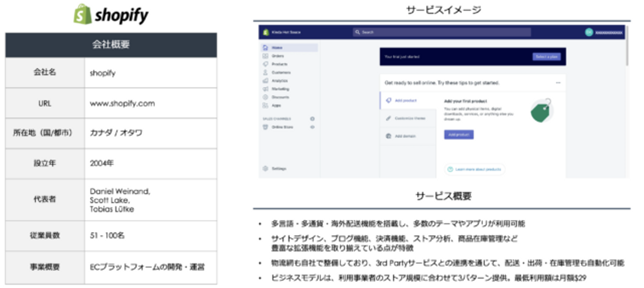Click the 従業員数 label cell
The height and width of the screenshot is (288, 644).
coord(45,236)
